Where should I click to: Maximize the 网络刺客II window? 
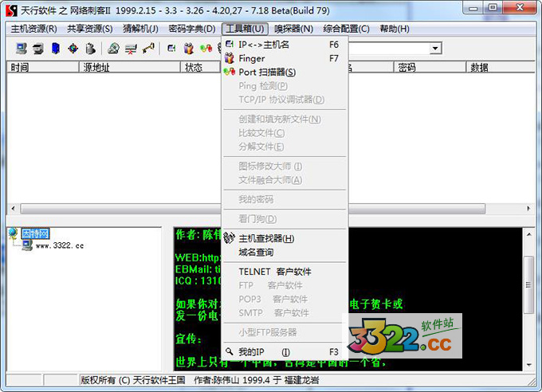[493, 8]
